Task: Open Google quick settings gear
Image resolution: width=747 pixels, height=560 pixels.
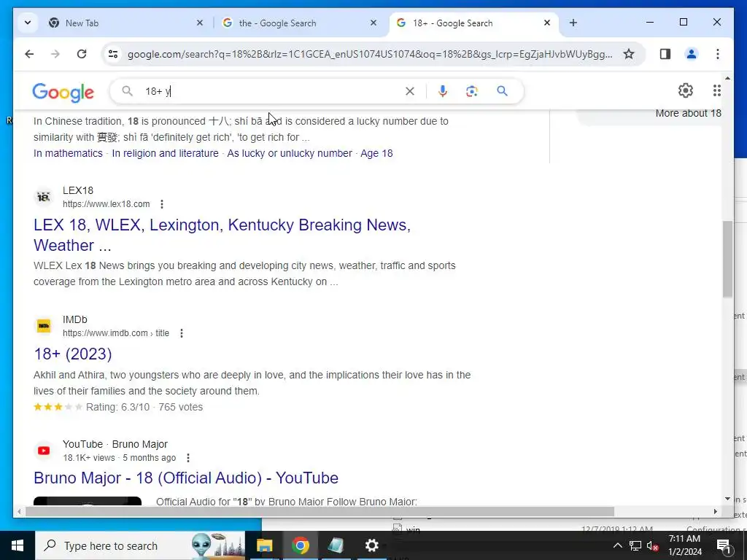Action: click(686, 90)
